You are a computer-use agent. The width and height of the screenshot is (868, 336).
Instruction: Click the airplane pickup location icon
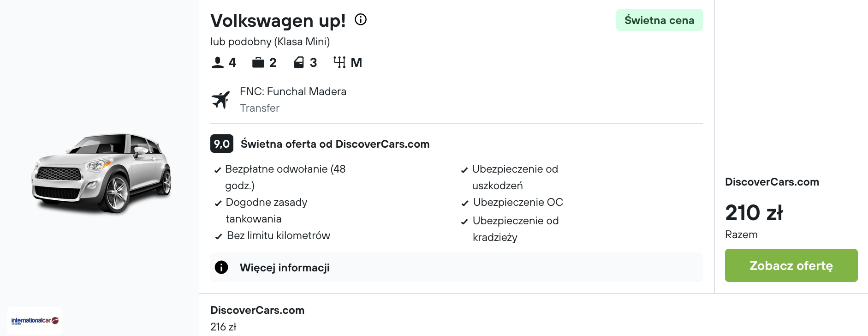221,100
